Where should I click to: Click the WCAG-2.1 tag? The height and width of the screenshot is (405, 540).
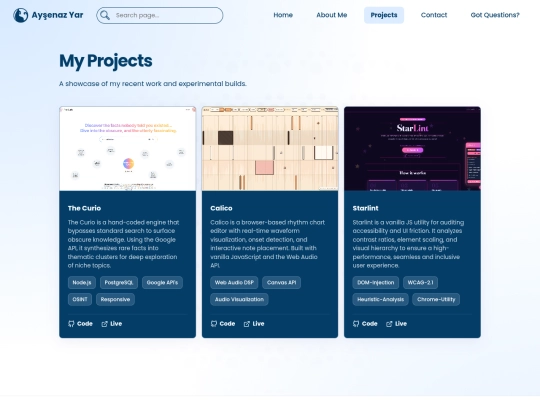click(420, 283)
